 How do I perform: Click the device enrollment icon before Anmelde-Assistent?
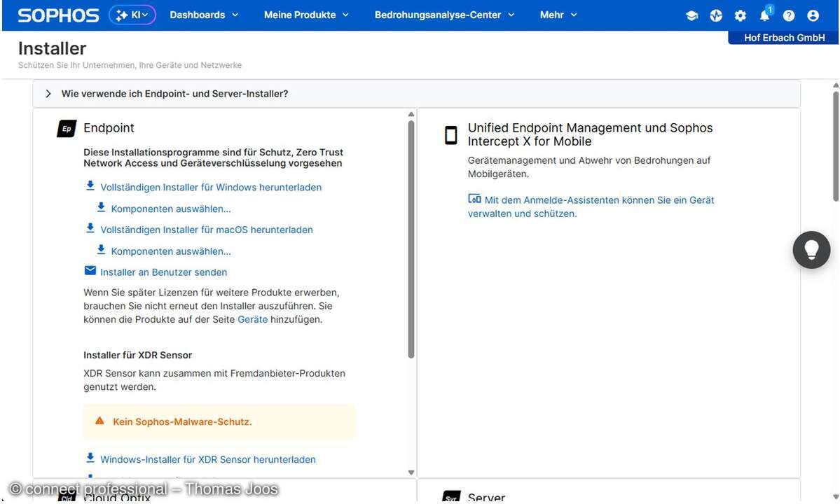[x=474, y=199]
